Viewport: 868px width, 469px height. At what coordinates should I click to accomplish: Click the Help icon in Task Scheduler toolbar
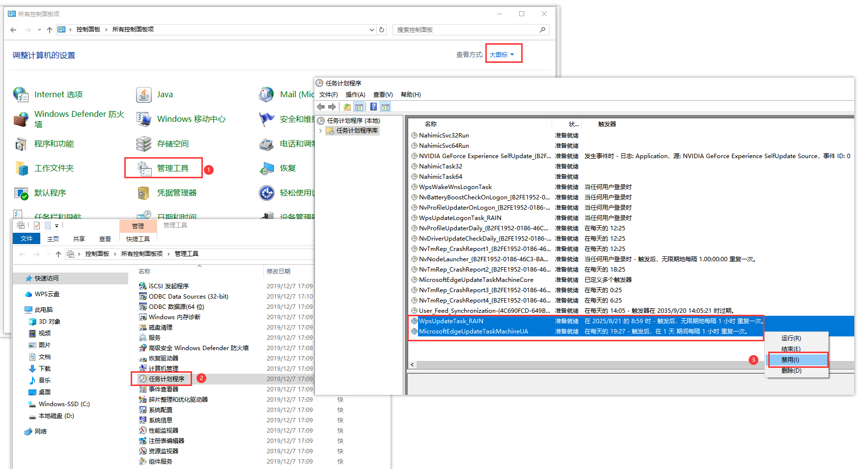tap(373, 107)
